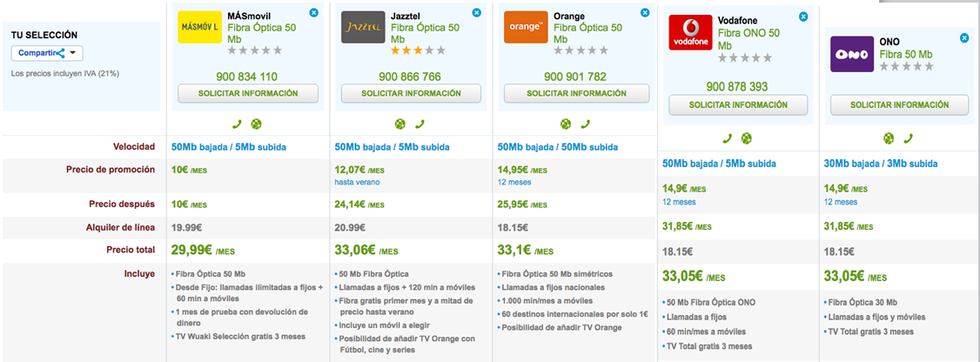Click the Incluye row label
The image size is (980, 362).
click(140, 274)
